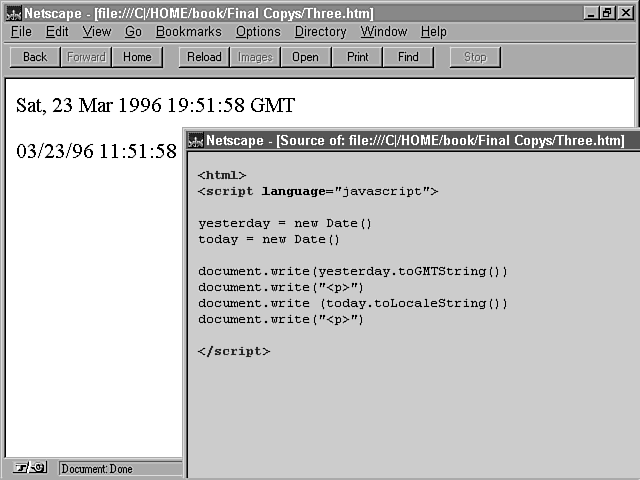640x480 pixels.
Task: Go to the Home page
Action: tap(137, 57)
